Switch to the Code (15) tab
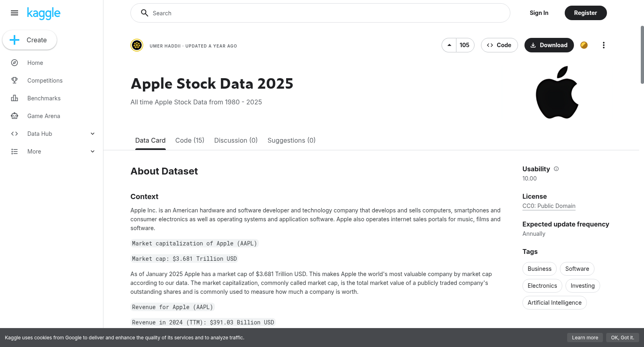The image size is (644, 347). 190,140
